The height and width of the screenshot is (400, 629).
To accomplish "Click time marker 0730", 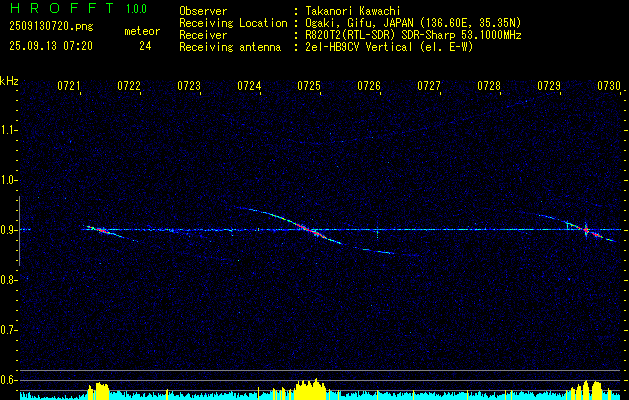I will pyautogui.click(x=609, y=85).
